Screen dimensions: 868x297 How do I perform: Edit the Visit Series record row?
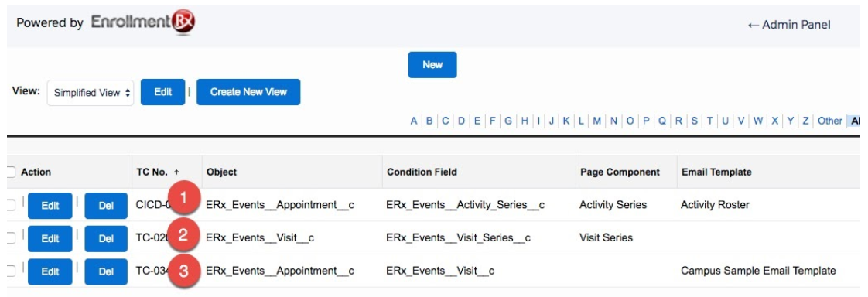[50, 238]
